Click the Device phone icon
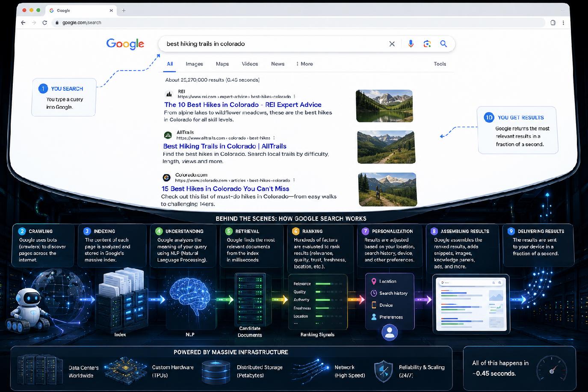Image resolution: width=588 pixels, height=392 pixels. [374, 305]
